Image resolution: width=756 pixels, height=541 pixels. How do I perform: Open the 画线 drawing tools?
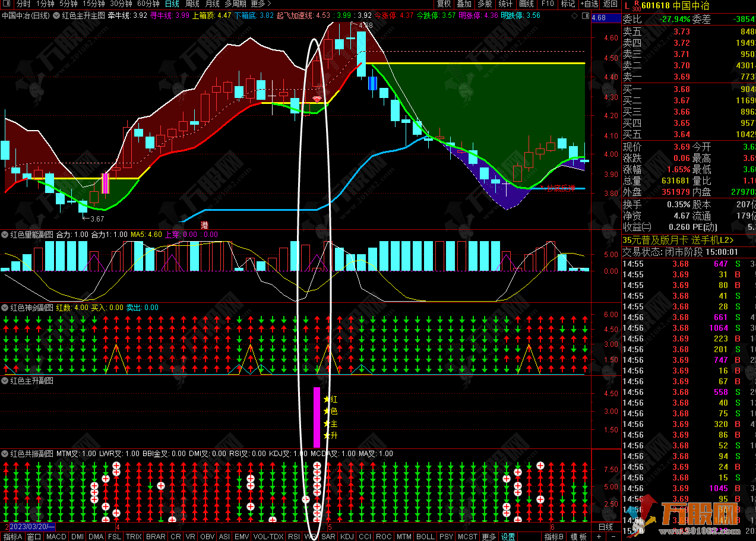coord(526,4)
